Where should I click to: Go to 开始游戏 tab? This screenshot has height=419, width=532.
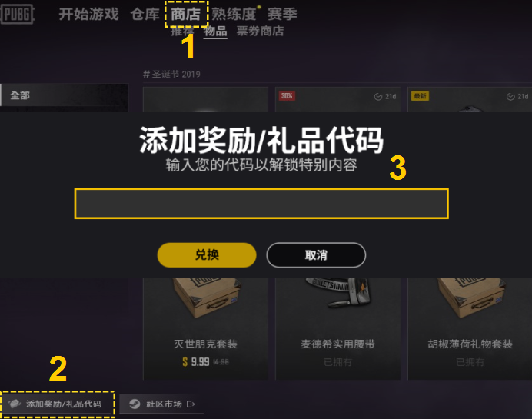pos(88,15)
